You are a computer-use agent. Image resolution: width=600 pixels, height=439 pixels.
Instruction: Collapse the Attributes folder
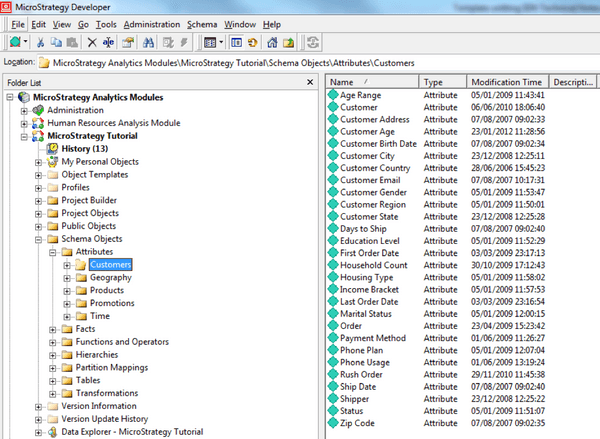[53, 253]
